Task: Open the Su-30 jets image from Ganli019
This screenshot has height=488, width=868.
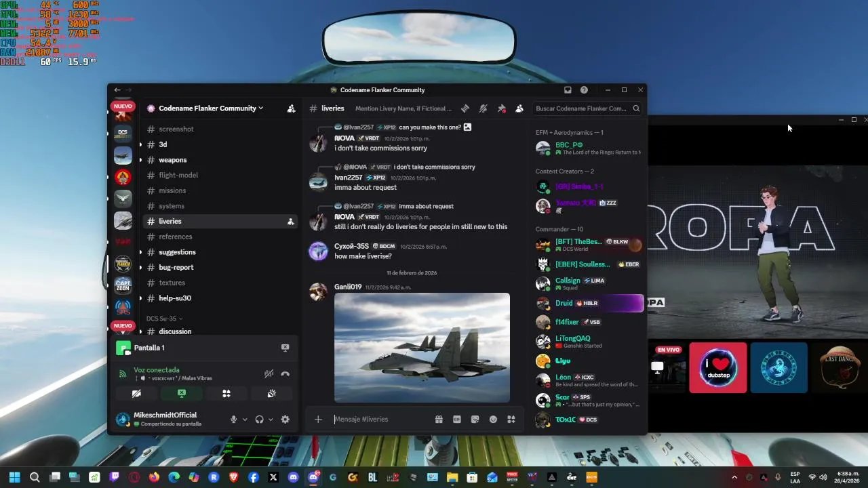Action: pyautogui.click(x=422, y=347)
